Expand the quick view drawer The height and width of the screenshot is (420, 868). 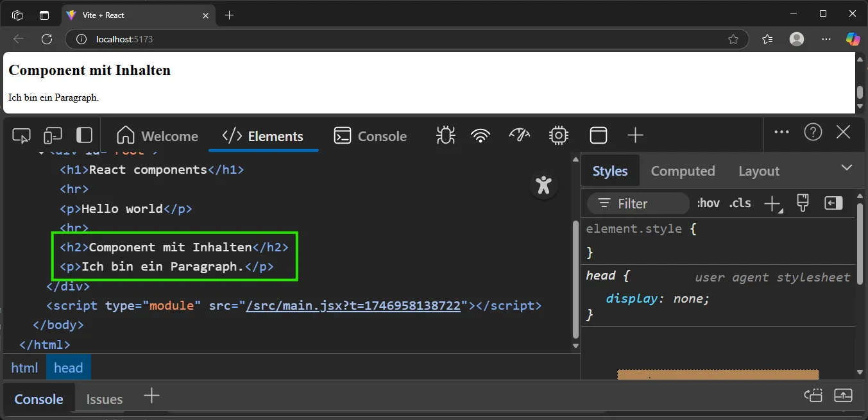843,396
